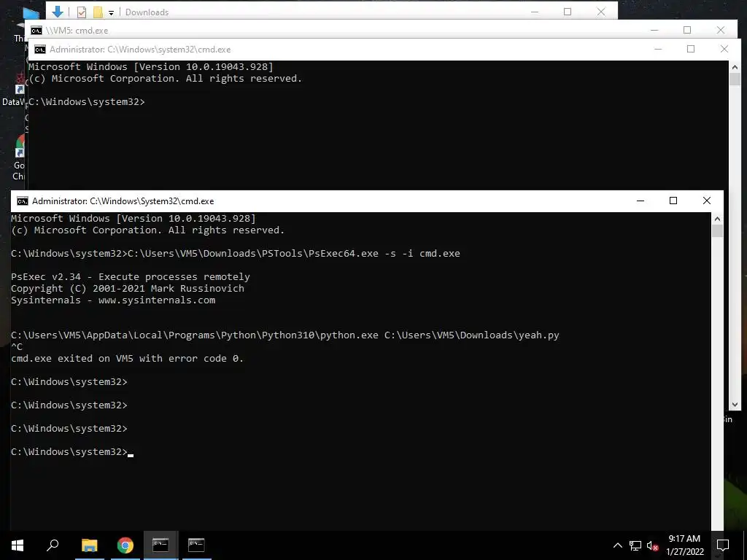The height and width of the screenshot is (560, 747).
Task: Open taskbar search magnifier
Action: pos(53,545)
